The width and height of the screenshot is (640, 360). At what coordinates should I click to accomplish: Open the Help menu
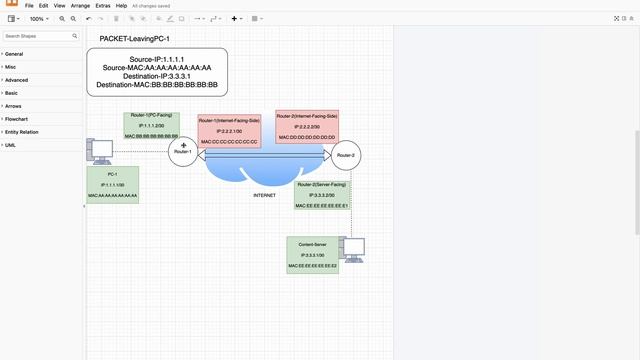tap(121, 6)
